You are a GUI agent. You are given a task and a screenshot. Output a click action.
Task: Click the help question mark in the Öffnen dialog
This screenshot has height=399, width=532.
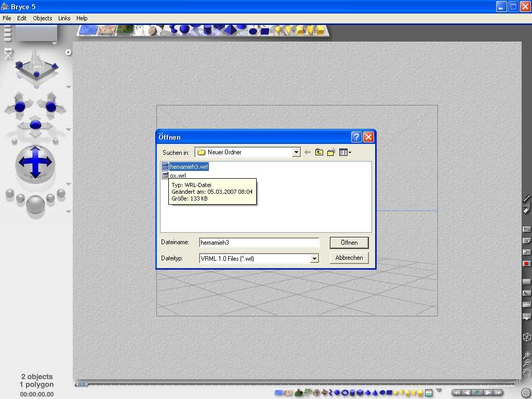356,137
